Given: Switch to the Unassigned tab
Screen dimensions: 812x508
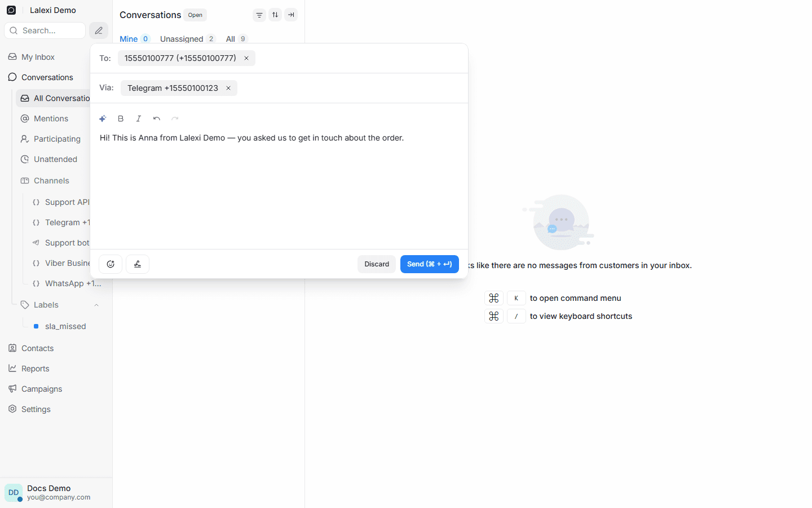Looking at the screenshot, I should (x=188, y=39).
